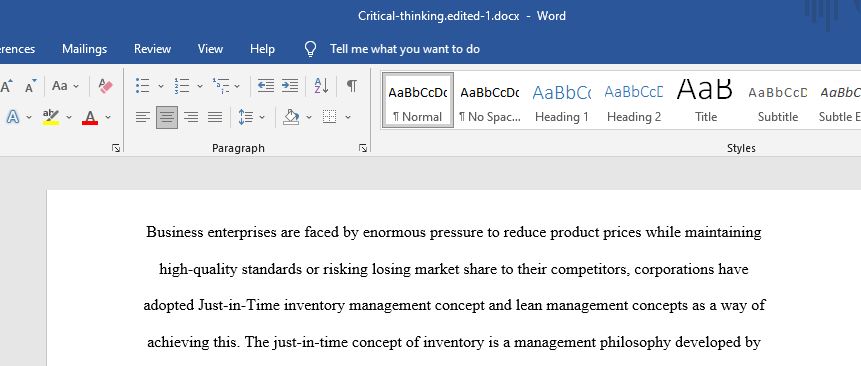Open the Help tab
The height and width of the screenshot is (366, 861).
262,49
